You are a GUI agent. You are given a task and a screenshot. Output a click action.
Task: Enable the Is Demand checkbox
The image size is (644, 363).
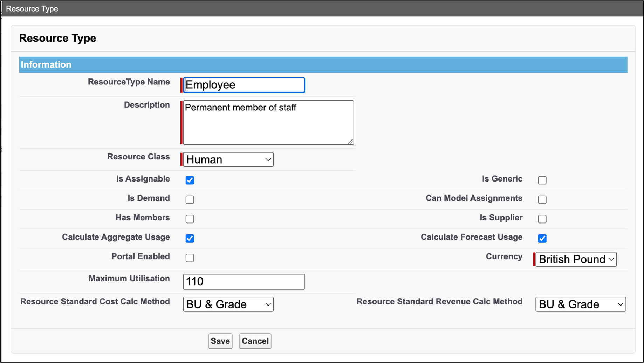190,200
